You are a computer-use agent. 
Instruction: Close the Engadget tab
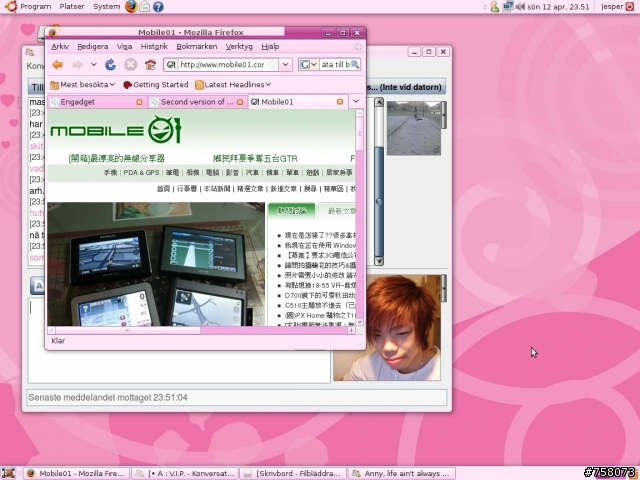[x=139, y=102]
